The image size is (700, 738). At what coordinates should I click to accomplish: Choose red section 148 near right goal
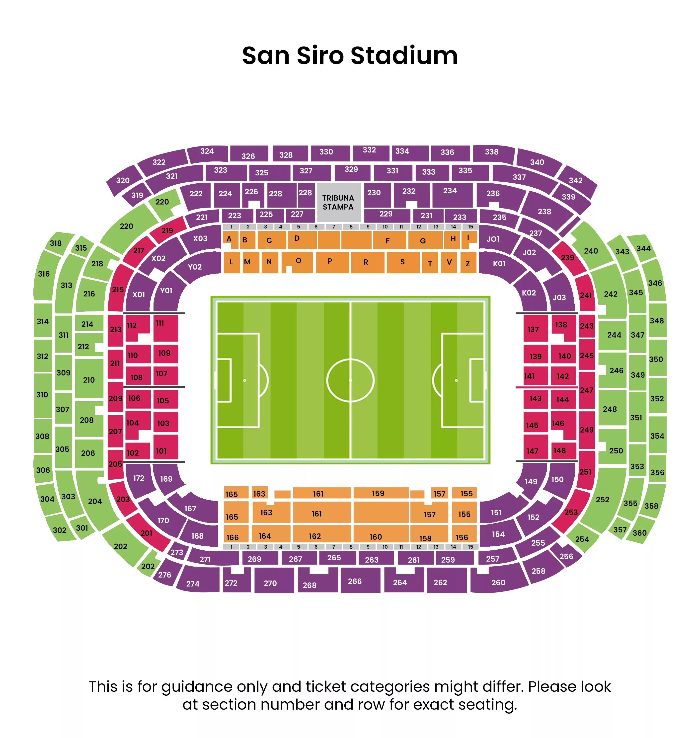(560, 450)
